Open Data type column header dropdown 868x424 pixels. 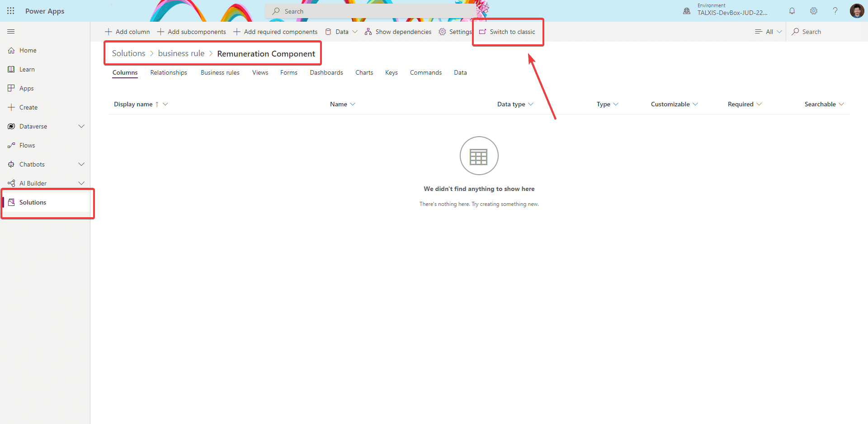pos(531,104)
